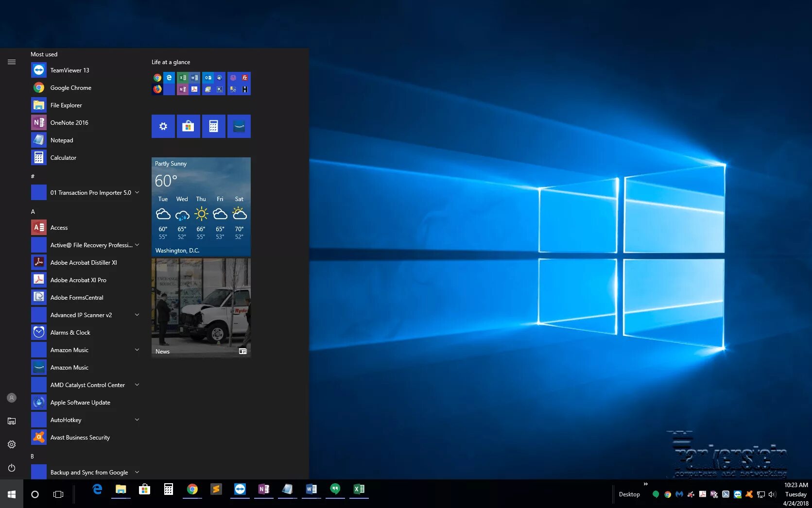This screenshot has height=508, width=812.
Task: Open Adobe FormsCentral app
Action: click(x=85, y=298)
